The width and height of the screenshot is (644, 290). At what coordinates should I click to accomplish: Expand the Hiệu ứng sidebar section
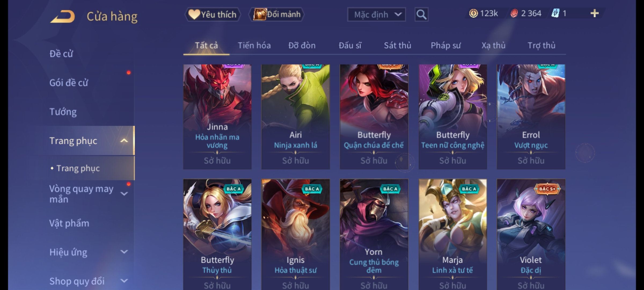[x=124, y=252]
